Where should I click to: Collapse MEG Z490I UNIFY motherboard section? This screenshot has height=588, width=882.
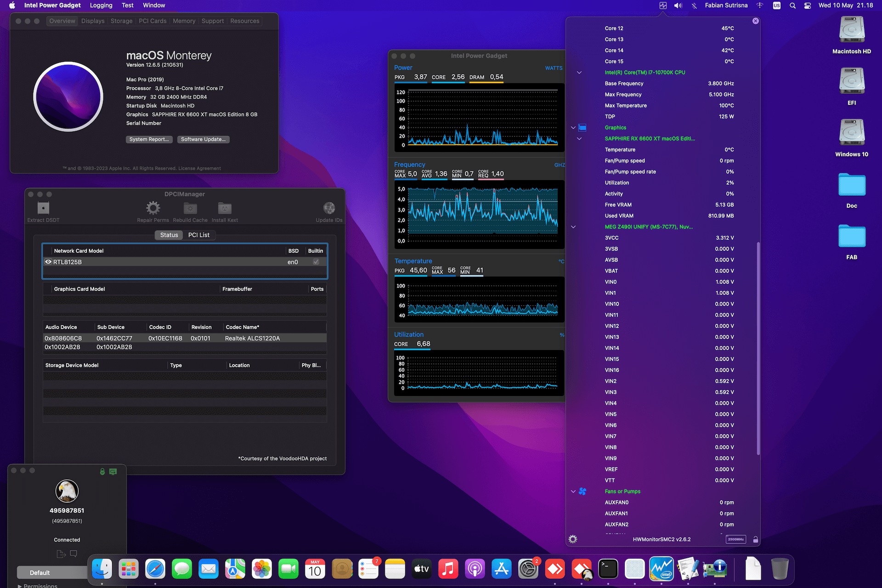[573, 227]
